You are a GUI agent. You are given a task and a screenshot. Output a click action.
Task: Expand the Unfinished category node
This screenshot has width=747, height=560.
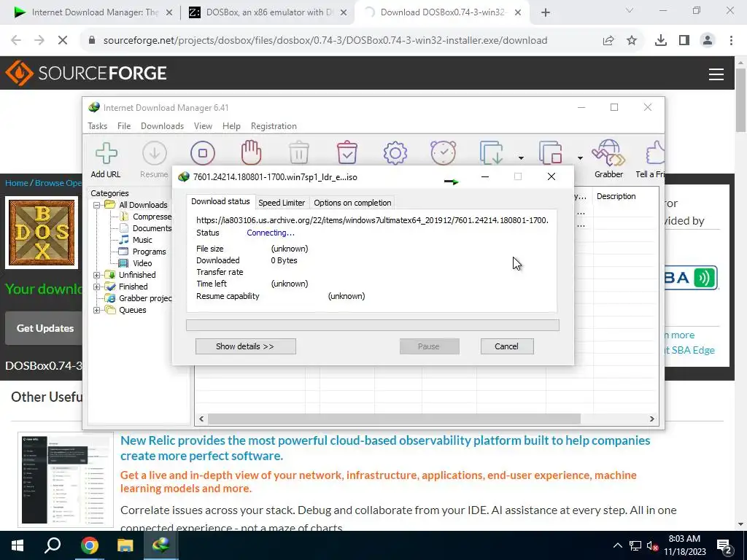click(x=97, y=275)
